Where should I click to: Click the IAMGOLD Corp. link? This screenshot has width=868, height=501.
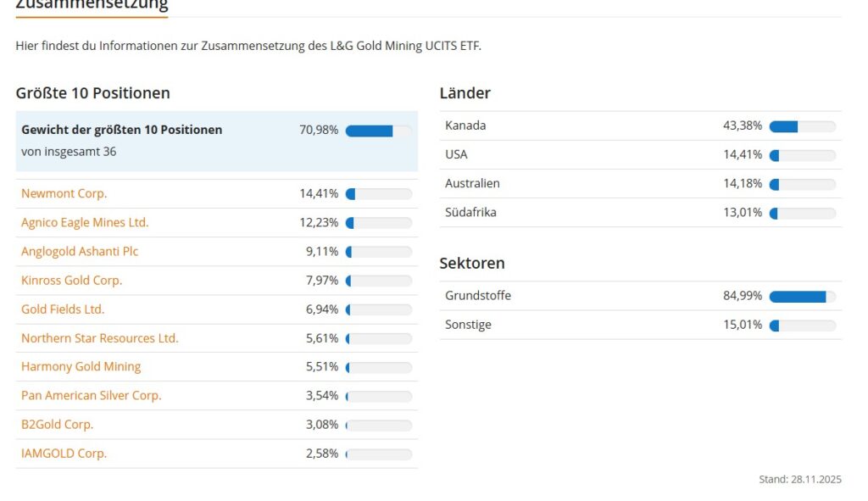(64, 453)
